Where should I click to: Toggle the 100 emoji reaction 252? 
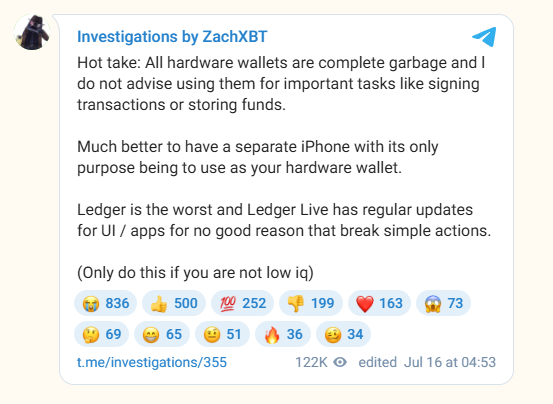coord(242,303)
